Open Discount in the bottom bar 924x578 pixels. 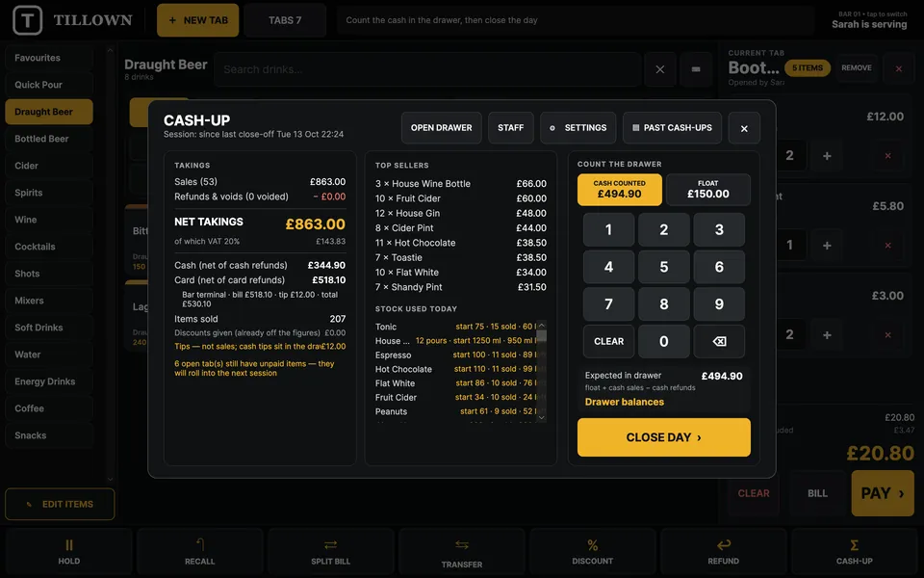pos(592,551)
